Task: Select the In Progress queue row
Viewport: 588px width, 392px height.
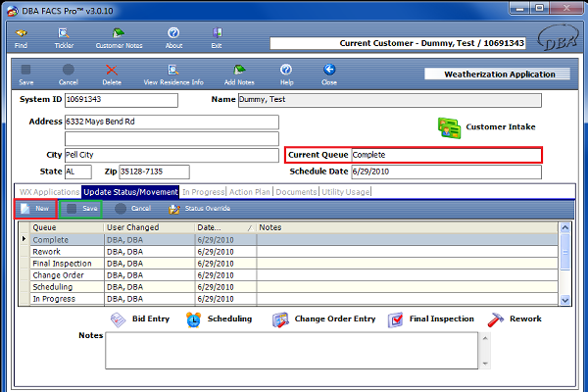Action: coord(294,299)
